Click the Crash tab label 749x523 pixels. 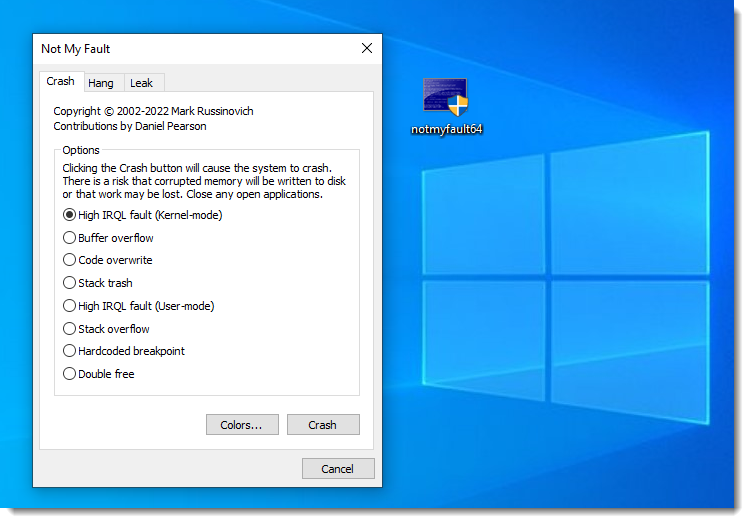tap(60, 82)
